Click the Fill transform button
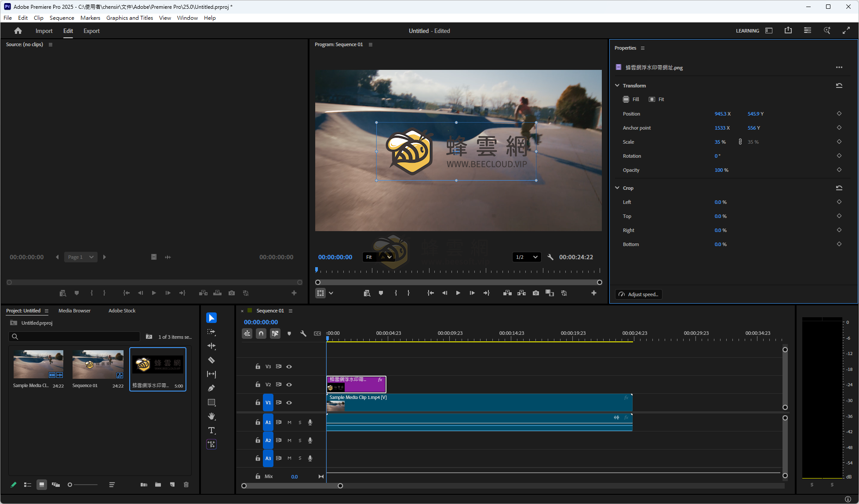This screenshot has width=859, height=504. coord(631,99)
